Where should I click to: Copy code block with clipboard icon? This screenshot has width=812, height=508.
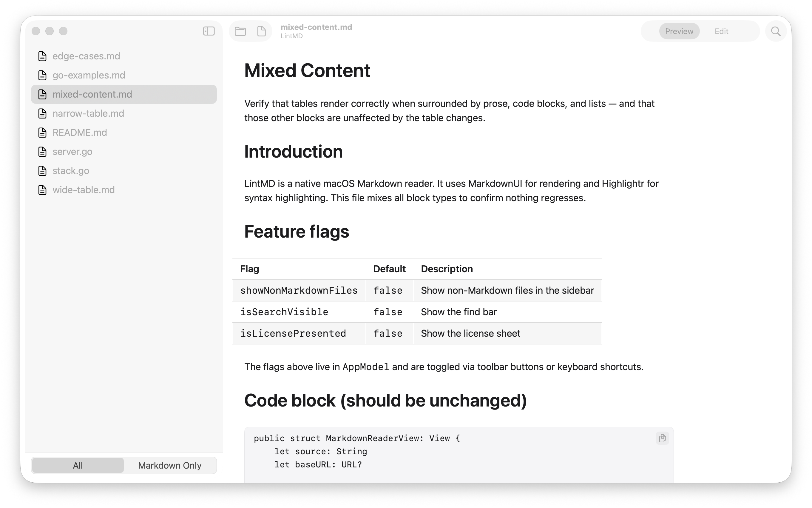click(662, 438)
